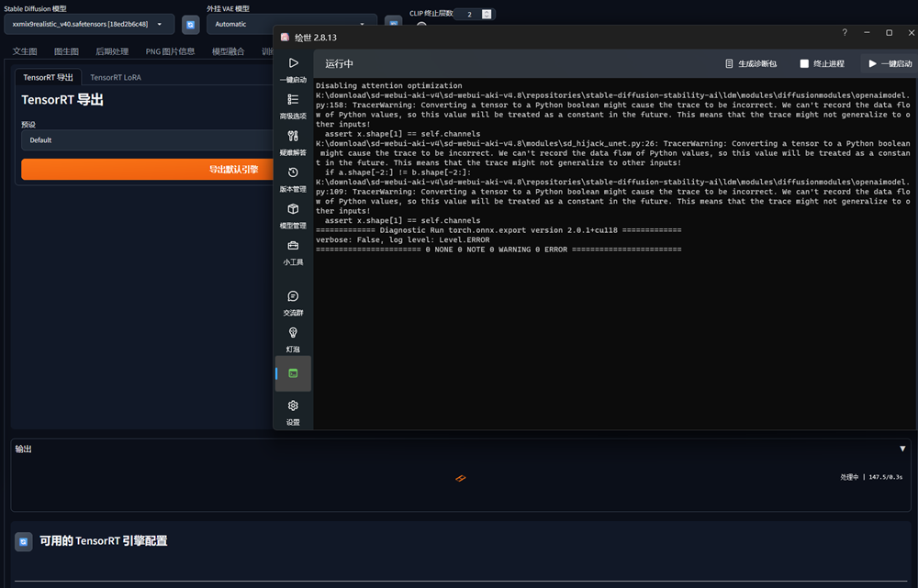This screenshot has height=588, width=918.
Task: Click 生成诊断包 in the launcher toolbar
Action: point(751,64)
